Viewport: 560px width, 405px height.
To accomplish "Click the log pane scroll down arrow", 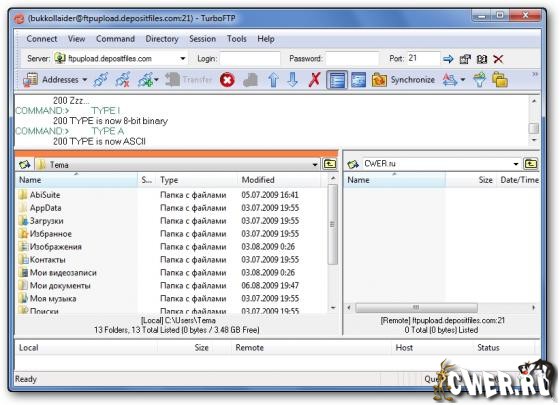I will tap(534, 140).
